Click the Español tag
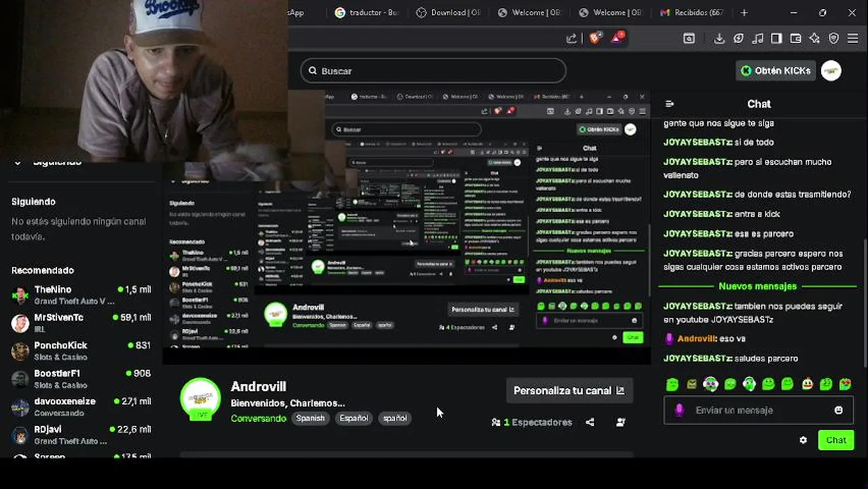Image resolution: width=868 pixels, height=489 pixels. [354, 418]
